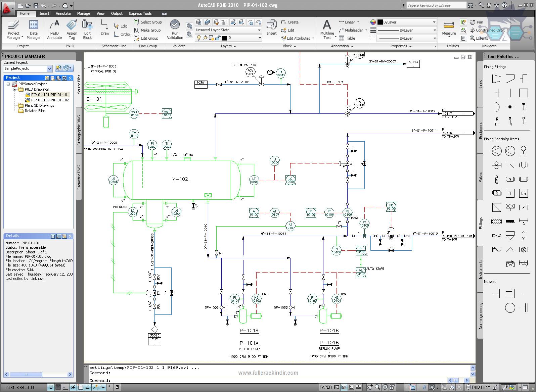536x392 pixels.
Task: Click the black layer color swatch
Action: (225, 38)
